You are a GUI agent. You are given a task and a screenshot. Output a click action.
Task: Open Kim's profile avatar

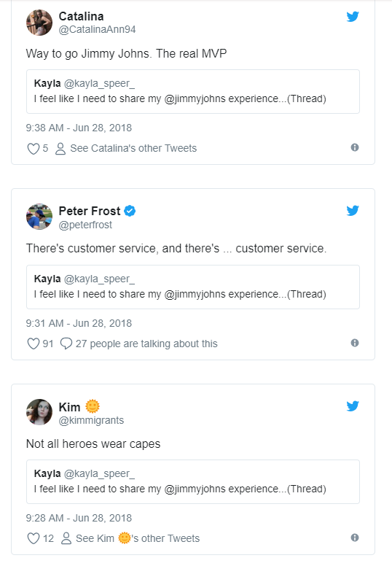39,412
